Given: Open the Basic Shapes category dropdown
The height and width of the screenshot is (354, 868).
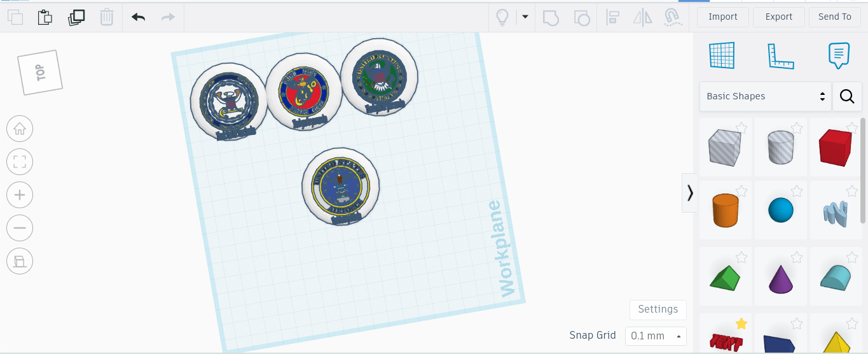Looking at the screenshot, I should (x=766, y=97).
